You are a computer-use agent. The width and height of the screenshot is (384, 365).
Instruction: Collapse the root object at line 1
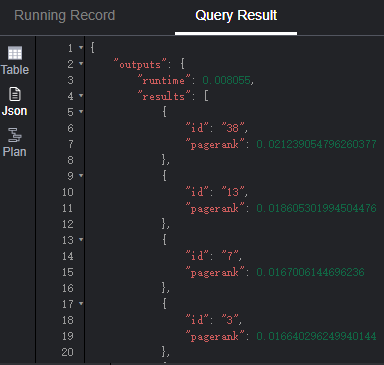81,48
